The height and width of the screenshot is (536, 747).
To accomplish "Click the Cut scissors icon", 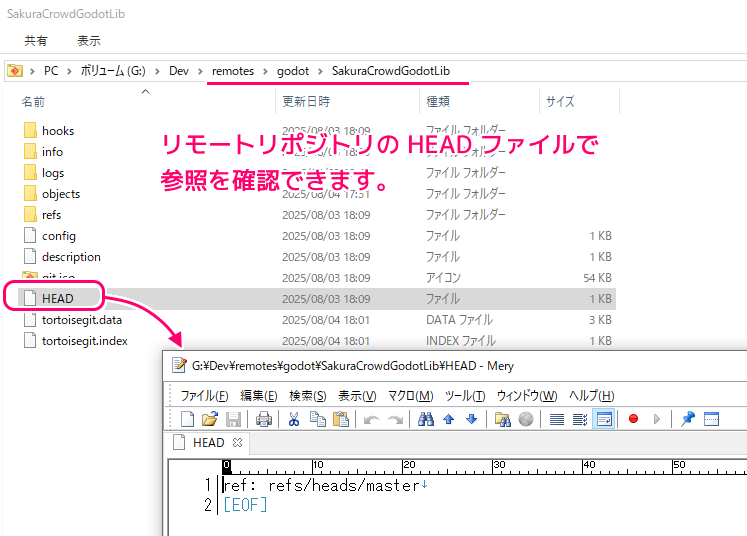I will [x=295, y=419].
